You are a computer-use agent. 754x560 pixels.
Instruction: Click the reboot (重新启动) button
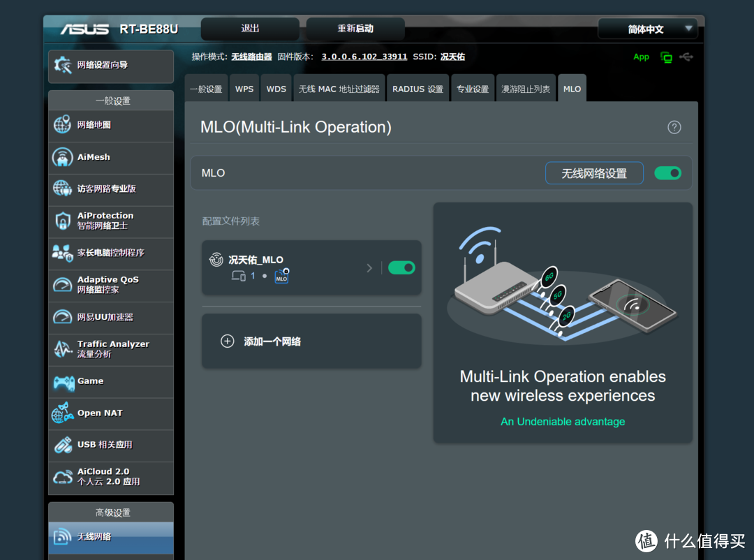[x=355, y=29]
